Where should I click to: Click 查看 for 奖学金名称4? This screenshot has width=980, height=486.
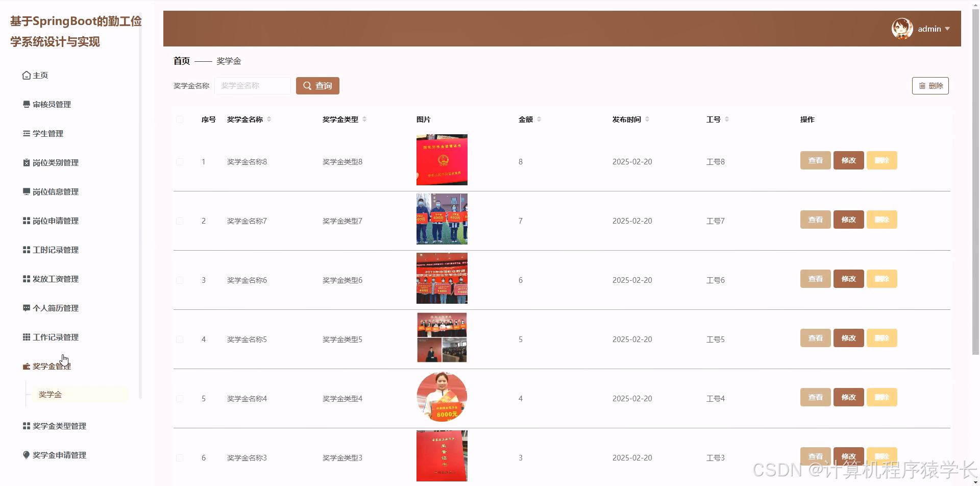coord(816,397)
